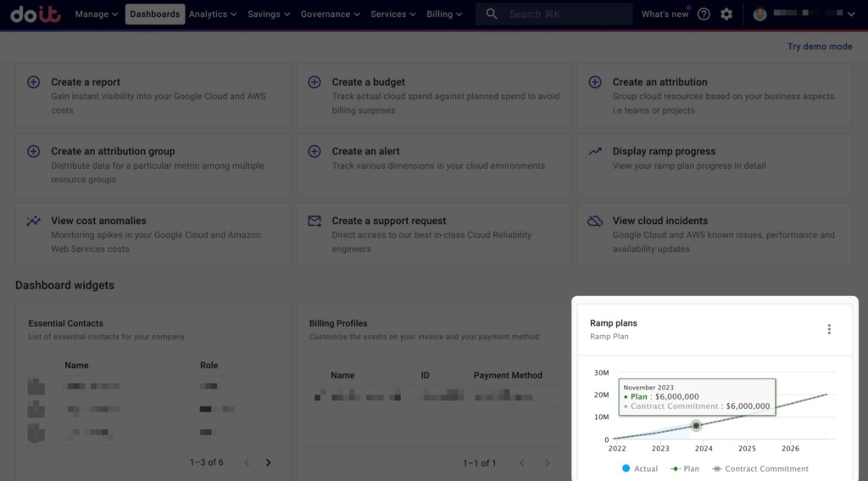Image resolution: width=868 pixels, height=481 pixels.
Task: Click the View cloud incidents cloud icon
Action: [596, 221]
